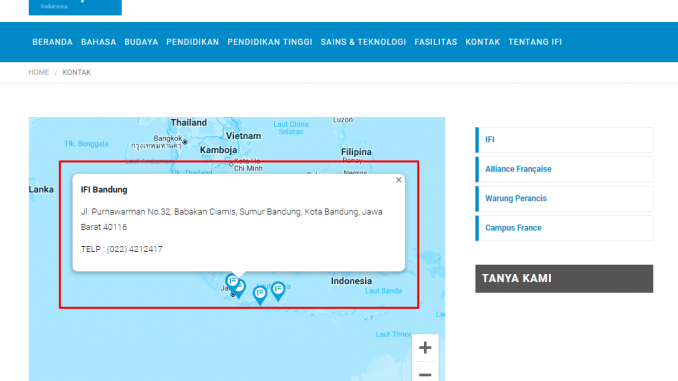Open the IFI Indonesia logo

(75, 7)
